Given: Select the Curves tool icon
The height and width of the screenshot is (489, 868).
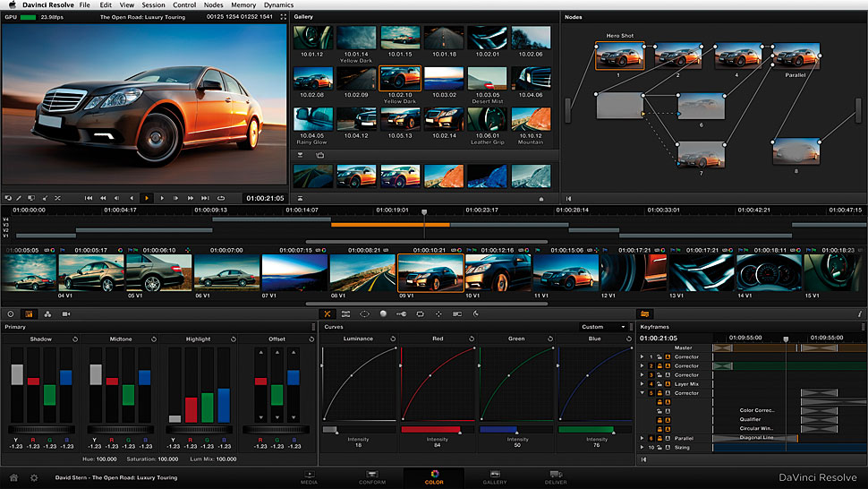Looking at the screenshot, I should click(328, 314).
